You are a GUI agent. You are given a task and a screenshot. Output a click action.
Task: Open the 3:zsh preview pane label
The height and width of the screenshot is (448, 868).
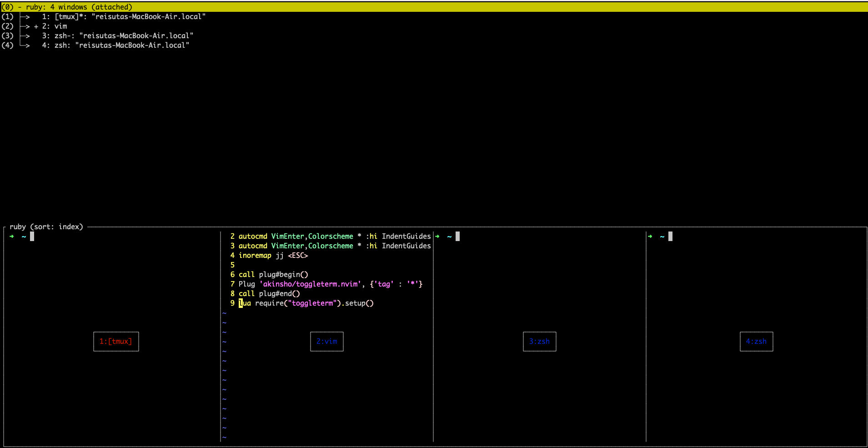(539, 342)
